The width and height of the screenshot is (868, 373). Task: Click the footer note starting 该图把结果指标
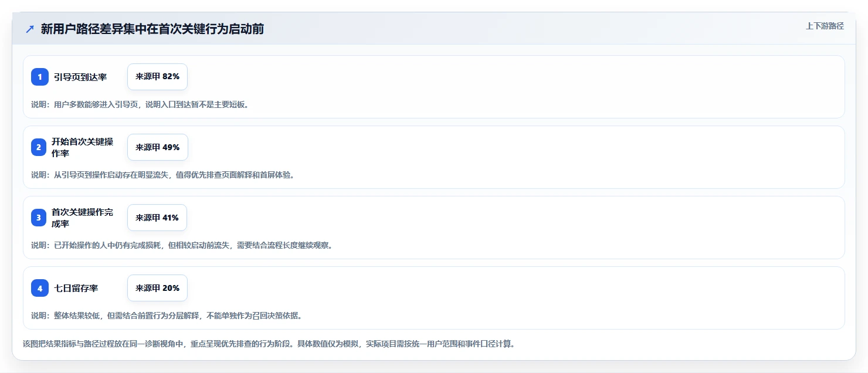(269, 344)
